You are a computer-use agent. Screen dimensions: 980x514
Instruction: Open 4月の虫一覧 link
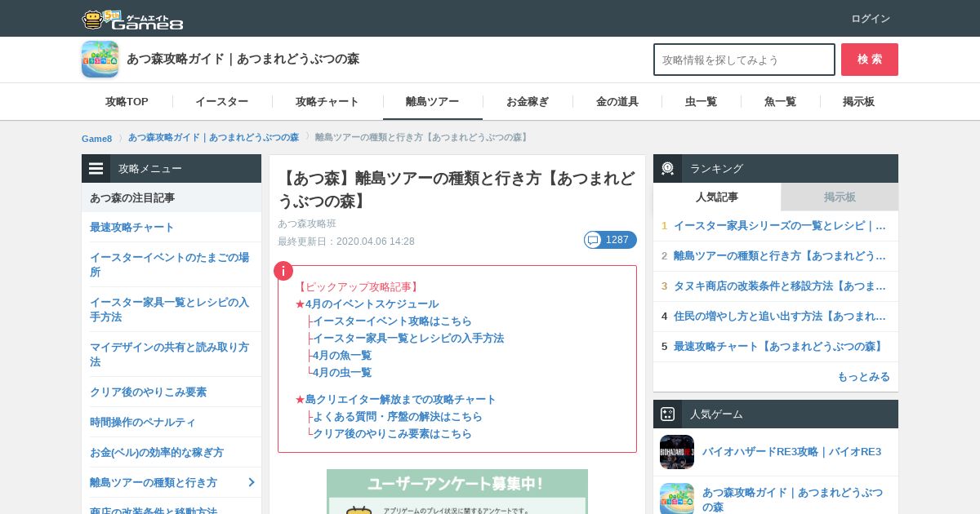coord(342,373)
